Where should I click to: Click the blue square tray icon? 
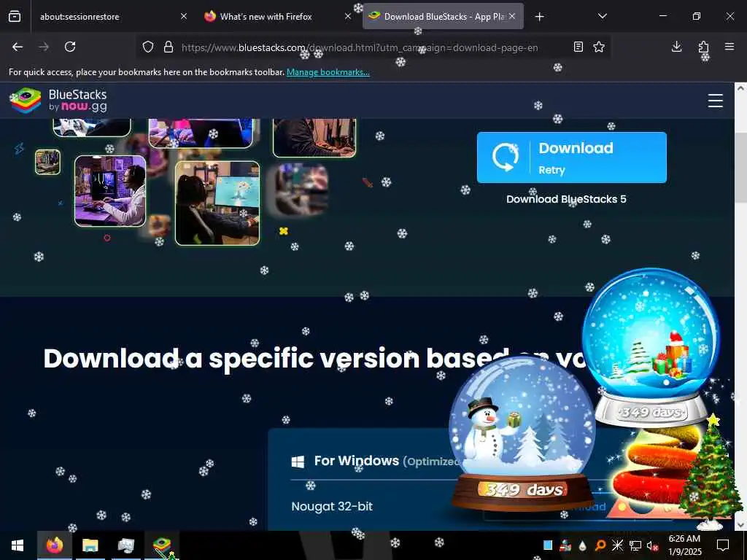pyautogui.click(x=548, y=545)
